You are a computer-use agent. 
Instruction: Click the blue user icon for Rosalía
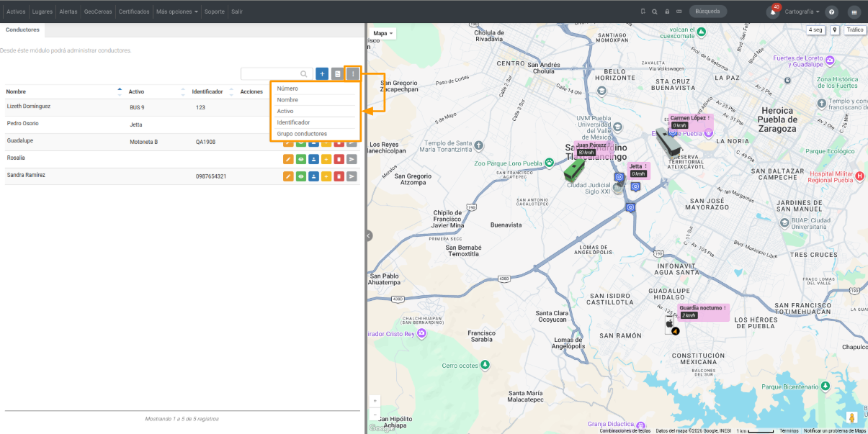[x=313, y=159]
